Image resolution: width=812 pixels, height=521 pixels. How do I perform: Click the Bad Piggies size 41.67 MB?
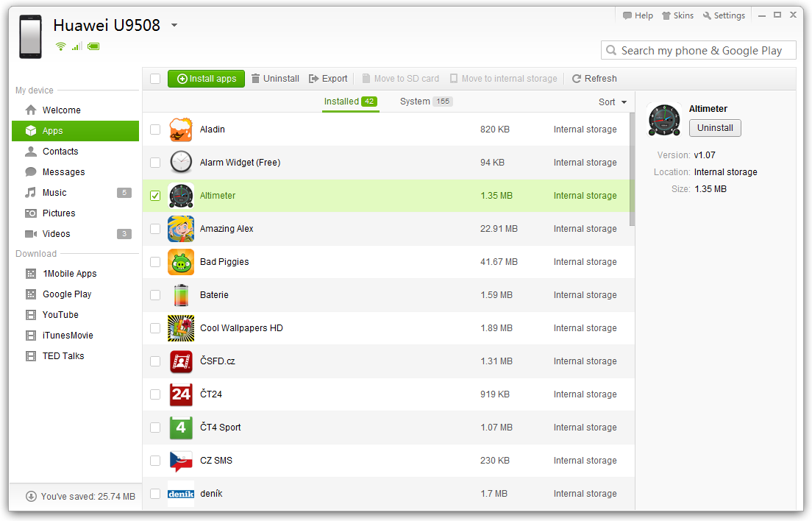coord(499,262)
